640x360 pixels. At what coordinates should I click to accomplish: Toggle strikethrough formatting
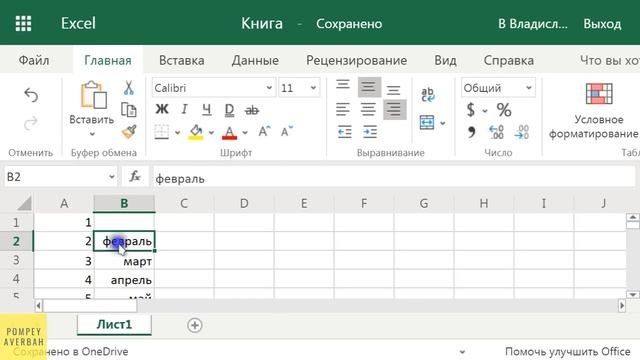coord(252,110)
